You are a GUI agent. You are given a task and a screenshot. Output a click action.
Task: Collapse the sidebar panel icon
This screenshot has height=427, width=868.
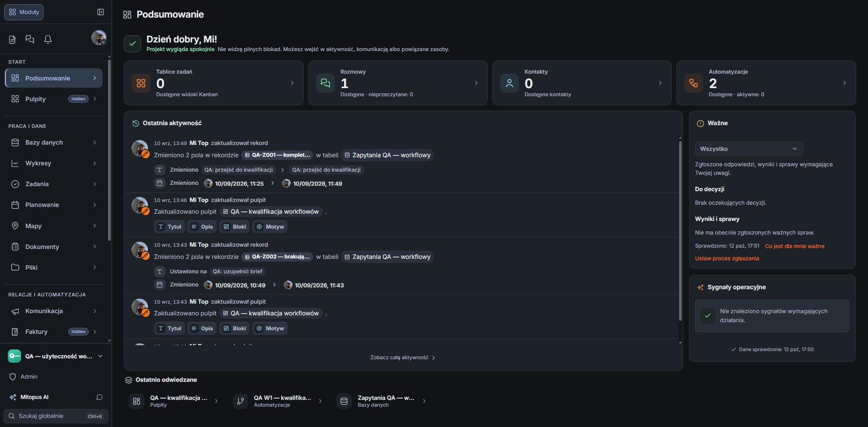pos(100,12)
